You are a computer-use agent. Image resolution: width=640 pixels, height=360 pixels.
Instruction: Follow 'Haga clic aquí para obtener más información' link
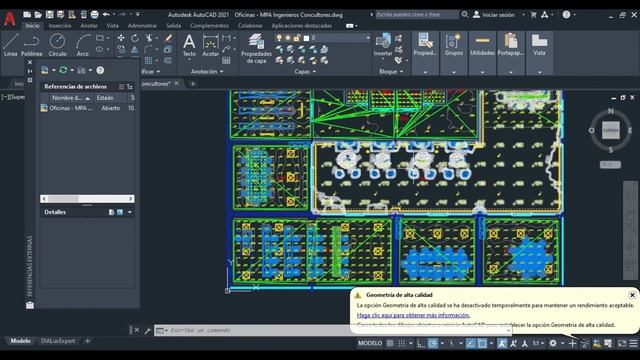pos(413,315)
